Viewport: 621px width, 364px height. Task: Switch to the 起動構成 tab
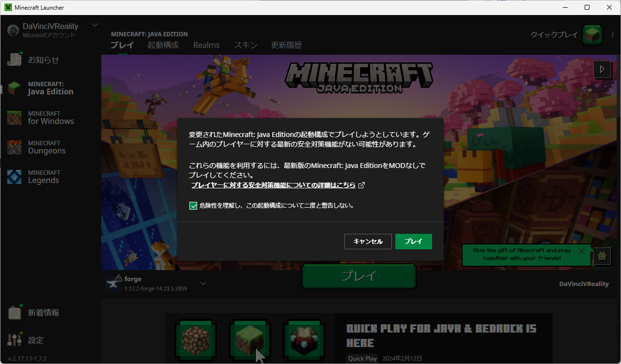pos(163,45)
